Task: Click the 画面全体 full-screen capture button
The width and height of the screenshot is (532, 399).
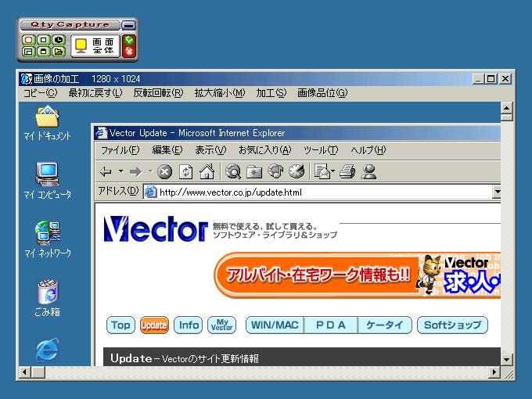Action: 95,46
